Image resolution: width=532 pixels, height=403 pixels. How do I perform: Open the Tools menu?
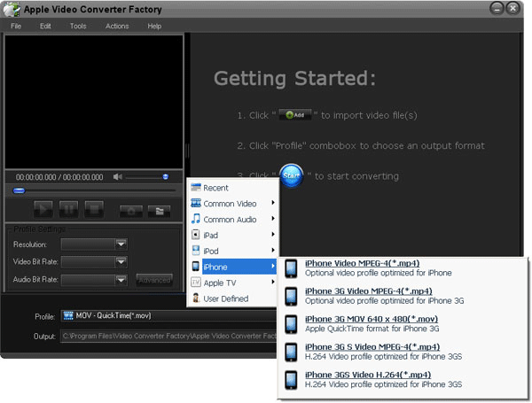coord(78,27)
